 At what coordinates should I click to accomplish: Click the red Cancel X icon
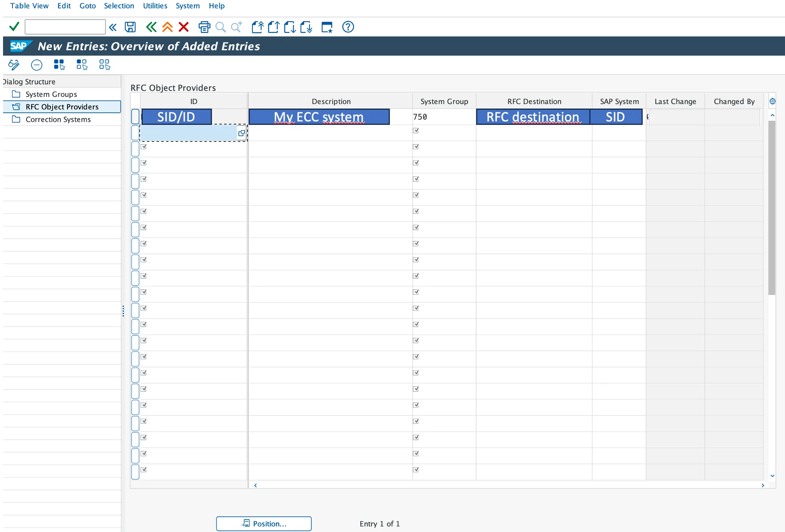(x=184, y=27)
